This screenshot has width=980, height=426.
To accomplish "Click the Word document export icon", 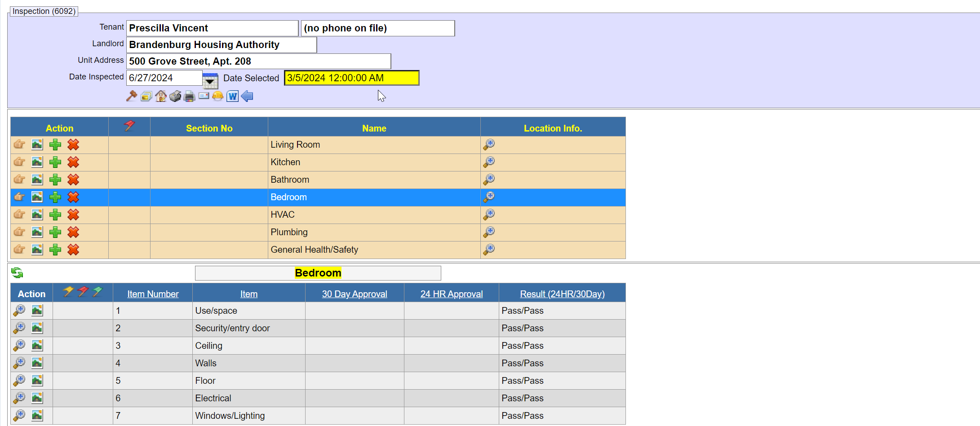I will click(x=232, y=96).
